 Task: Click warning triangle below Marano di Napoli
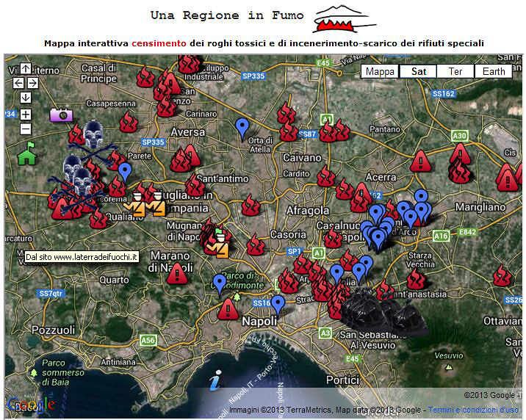pos(176,275)
